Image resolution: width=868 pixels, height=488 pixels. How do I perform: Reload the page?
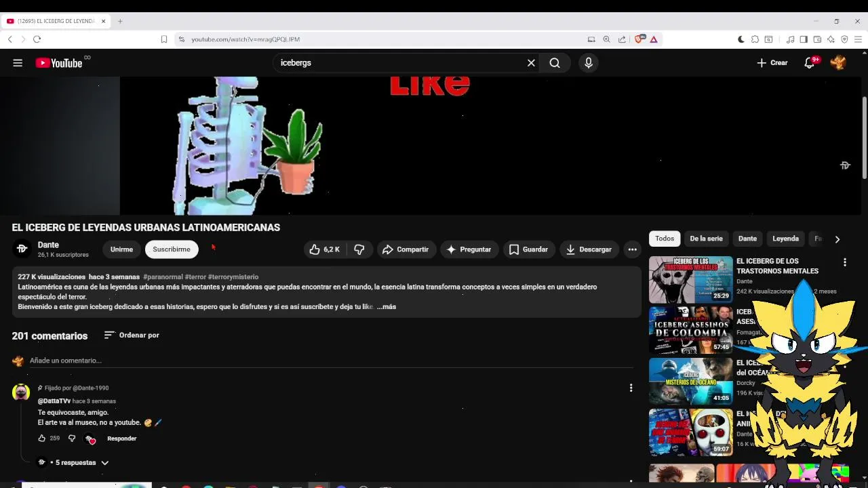pos(37,39)
